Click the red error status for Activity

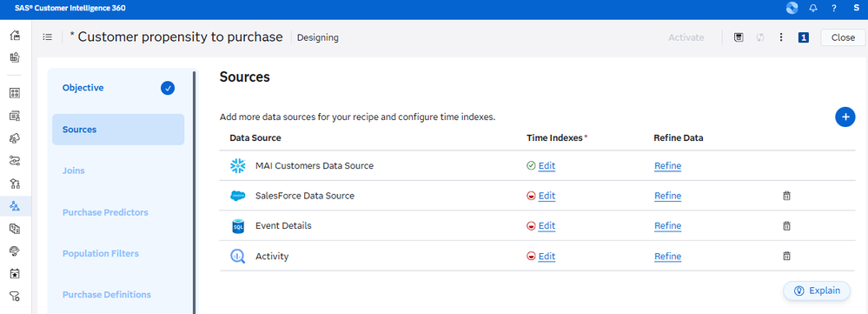coord(532,257)
